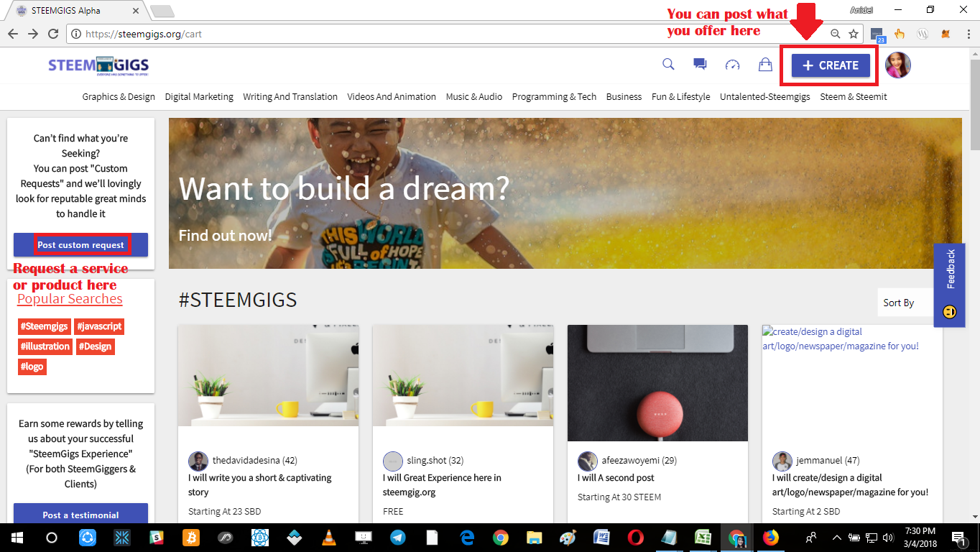Bookmark page with the star icon

point(854,34)
